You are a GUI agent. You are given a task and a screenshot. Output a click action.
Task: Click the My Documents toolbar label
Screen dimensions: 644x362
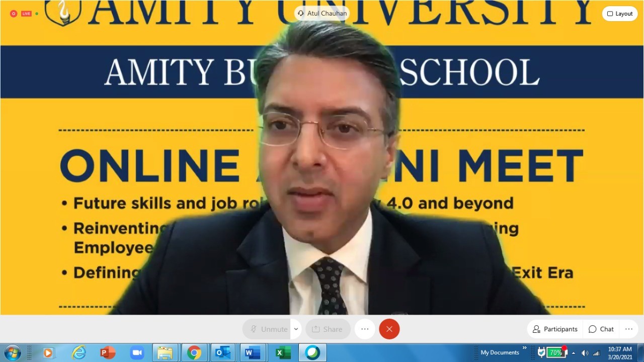[500, 352]
